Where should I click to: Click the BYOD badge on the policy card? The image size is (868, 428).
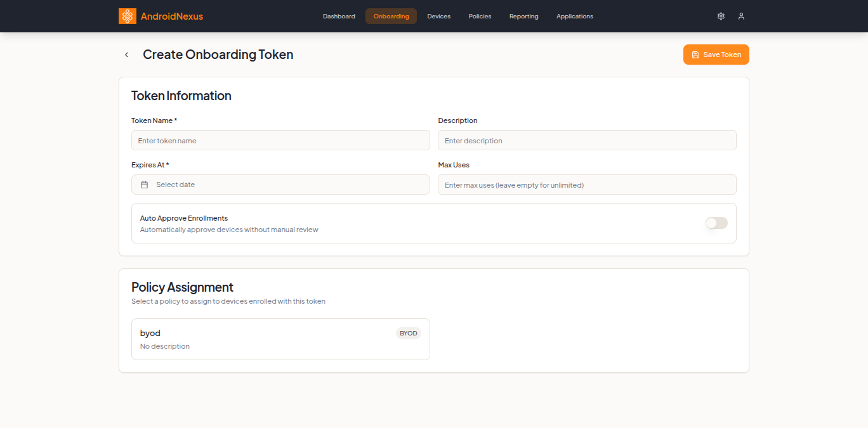[408, 333]
